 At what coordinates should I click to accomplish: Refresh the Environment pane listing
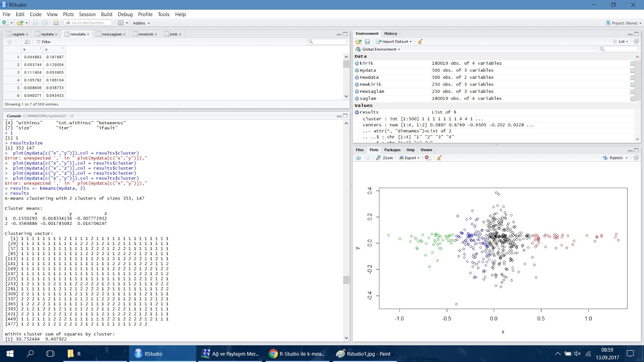(636, 41)
